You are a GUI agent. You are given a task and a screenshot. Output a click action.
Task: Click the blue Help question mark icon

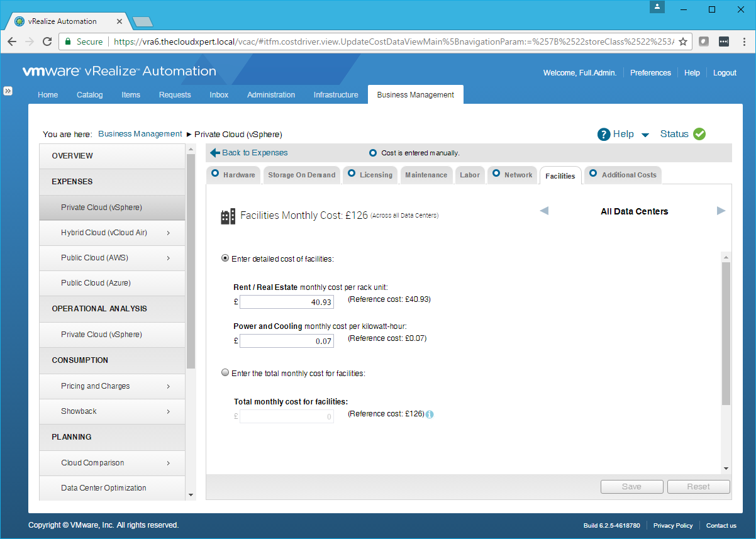click(x=604, y=134)
